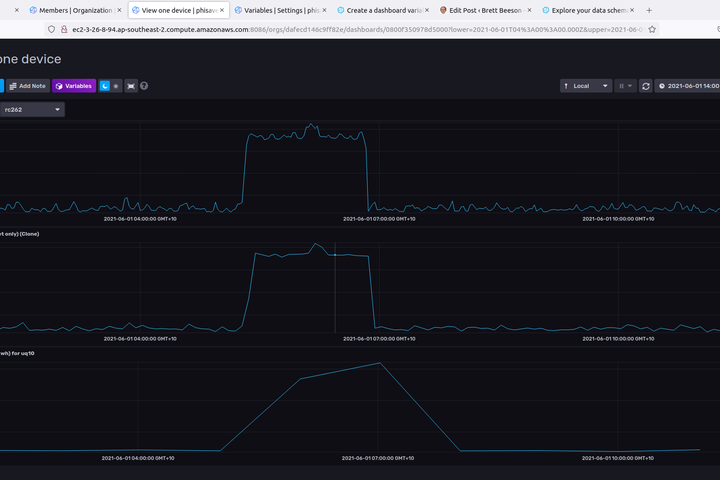
Task: Open the paused auto-refresh interval dropdown
Action: [x=625, y=86]
